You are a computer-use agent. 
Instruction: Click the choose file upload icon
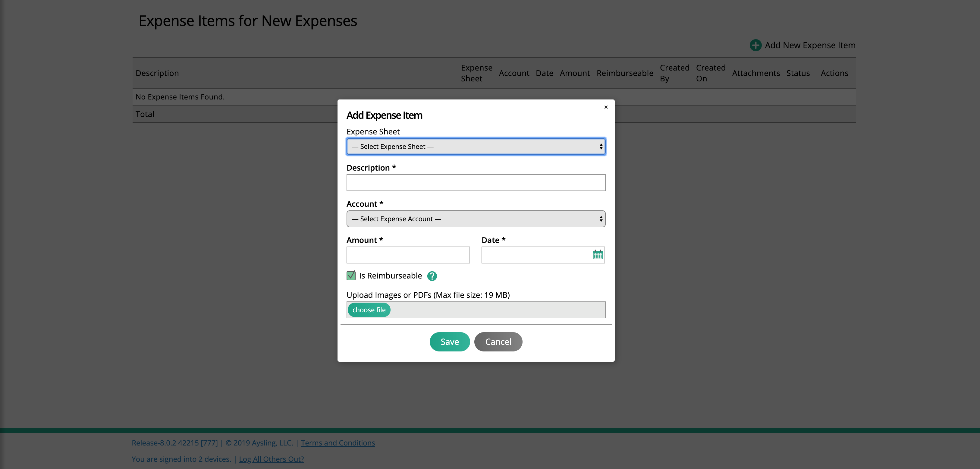click(369, 310)
